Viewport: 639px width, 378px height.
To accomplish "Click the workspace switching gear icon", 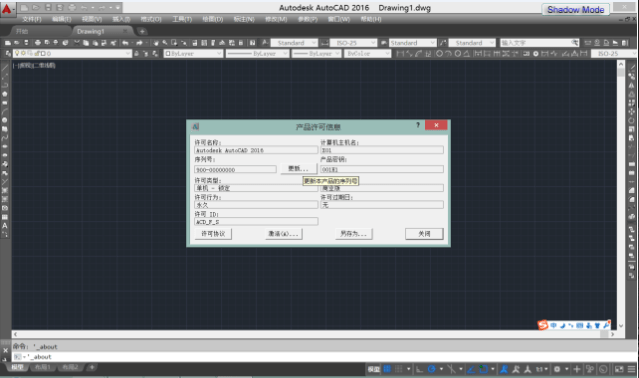I will pos(557,369).
